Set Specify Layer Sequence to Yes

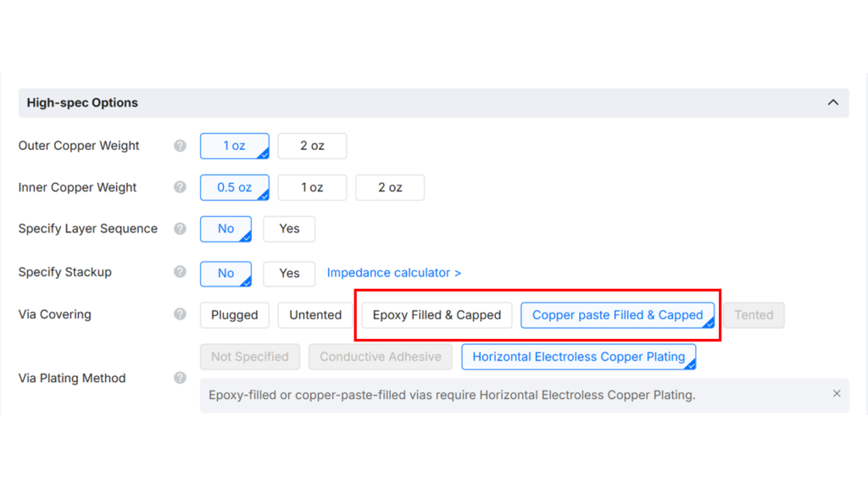coord(289,229)
